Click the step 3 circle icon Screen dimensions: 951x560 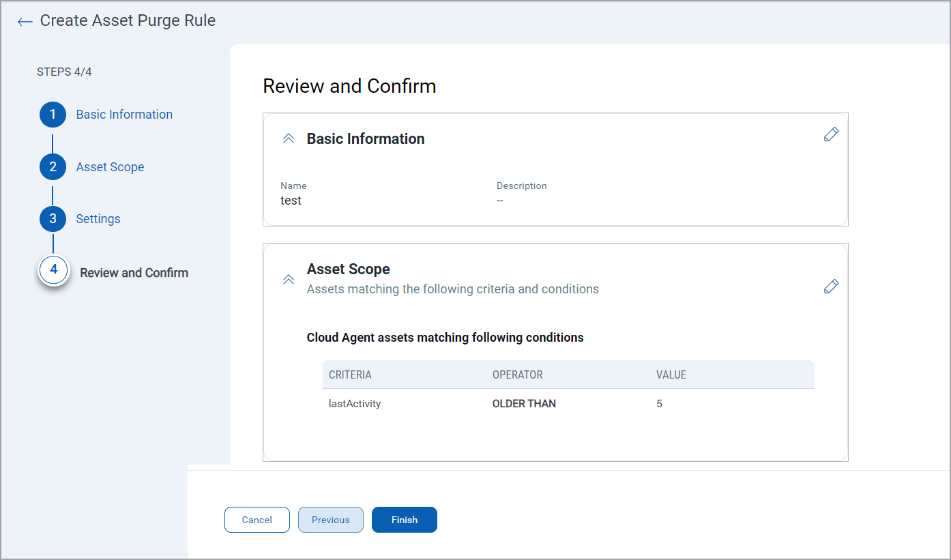point(53,219)
